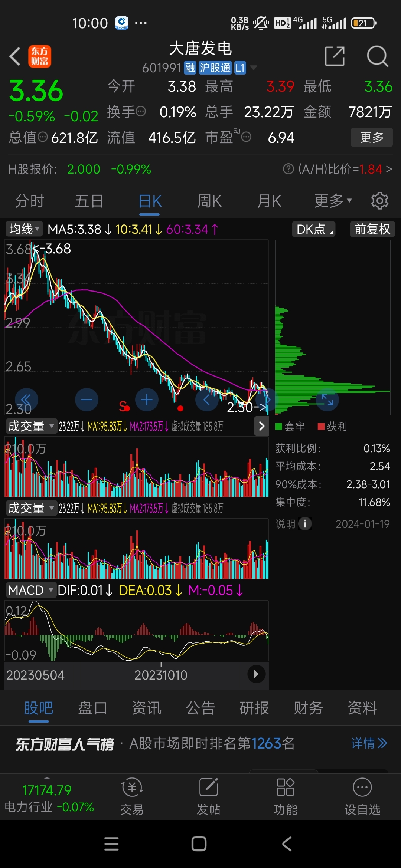This screenshot has width=401, height=868.
Task: Open 发帖 post icon
Action: (209, 797)
